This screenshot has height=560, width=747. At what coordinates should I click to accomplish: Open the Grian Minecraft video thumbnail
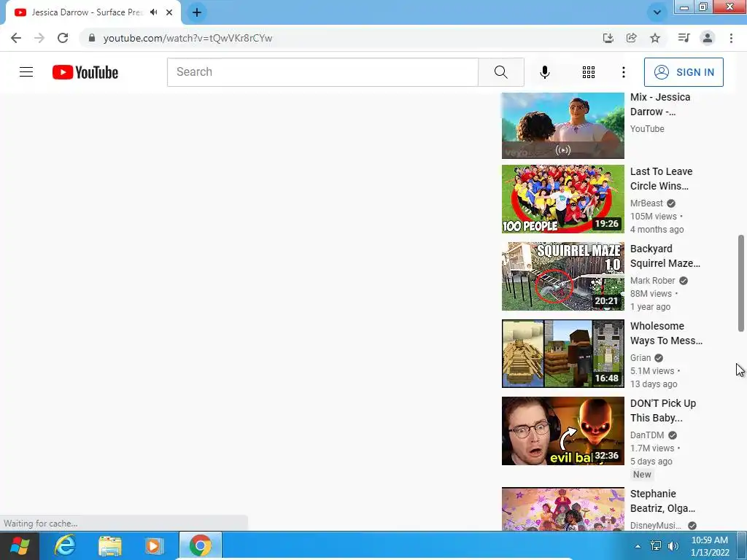[x=562, y=354]
